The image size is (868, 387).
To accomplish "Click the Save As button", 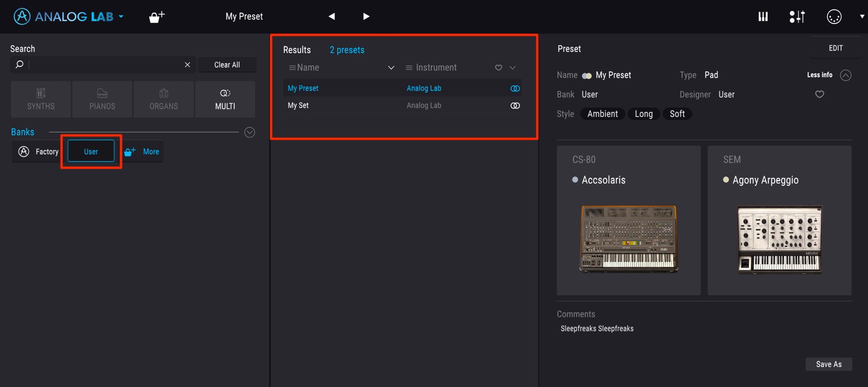I will click(828, 364).
